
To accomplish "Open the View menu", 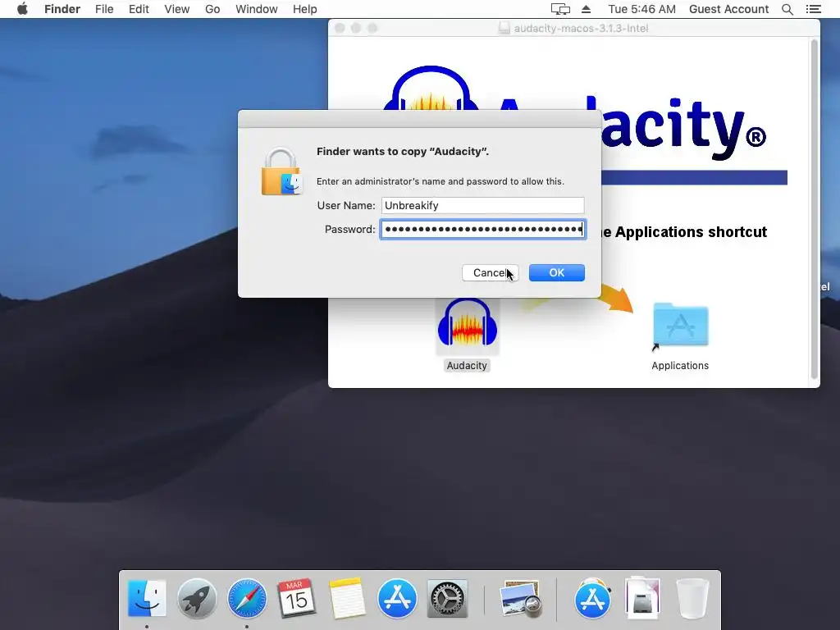I will (x=177, y=9).
